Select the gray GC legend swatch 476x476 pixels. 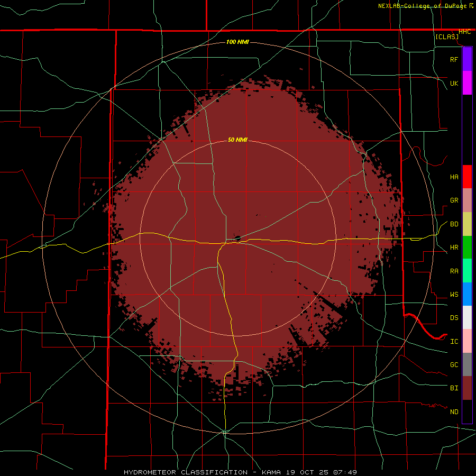click(x=467, y=364)
